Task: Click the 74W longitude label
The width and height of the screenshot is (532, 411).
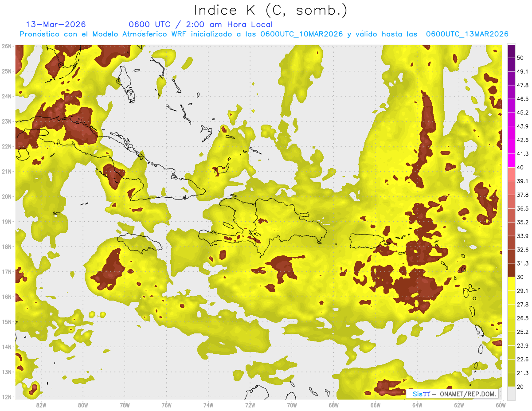Action: coord(208,405)
